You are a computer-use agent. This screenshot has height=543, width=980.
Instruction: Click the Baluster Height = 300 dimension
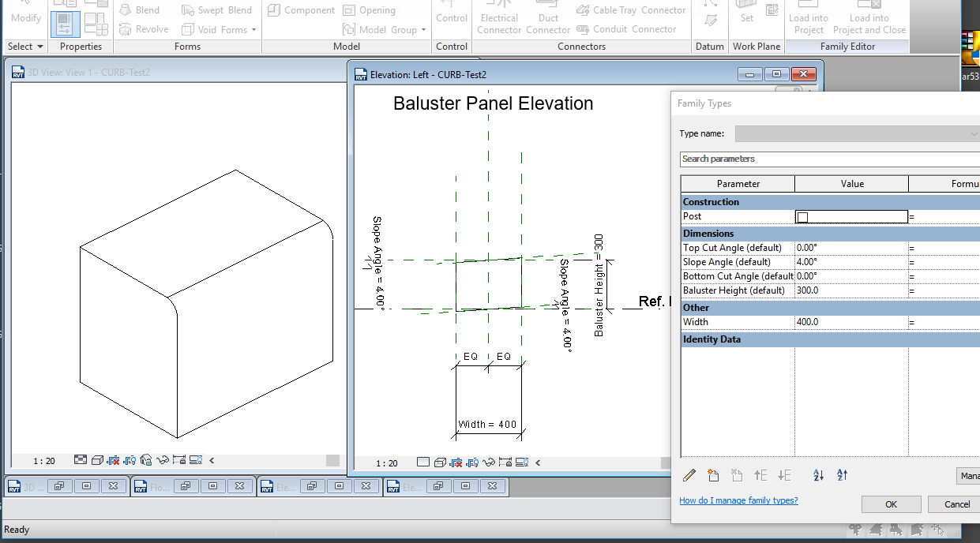[599, 285]
